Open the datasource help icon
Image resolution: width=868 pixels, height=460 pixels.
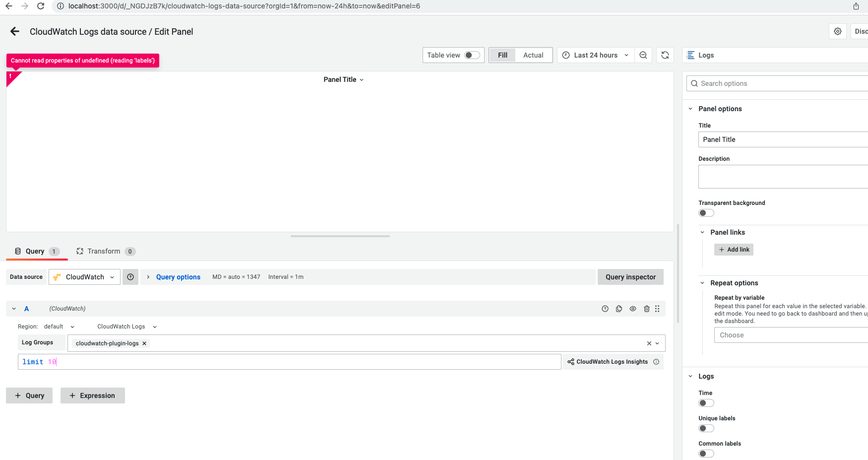(130, 276)
